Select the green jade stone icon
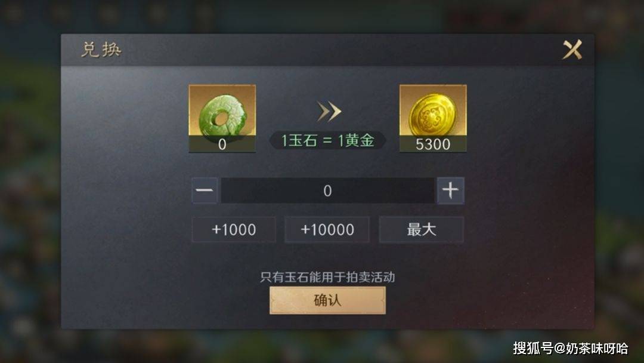The width and height of the screenshot is (644, 363). [222, 115]
